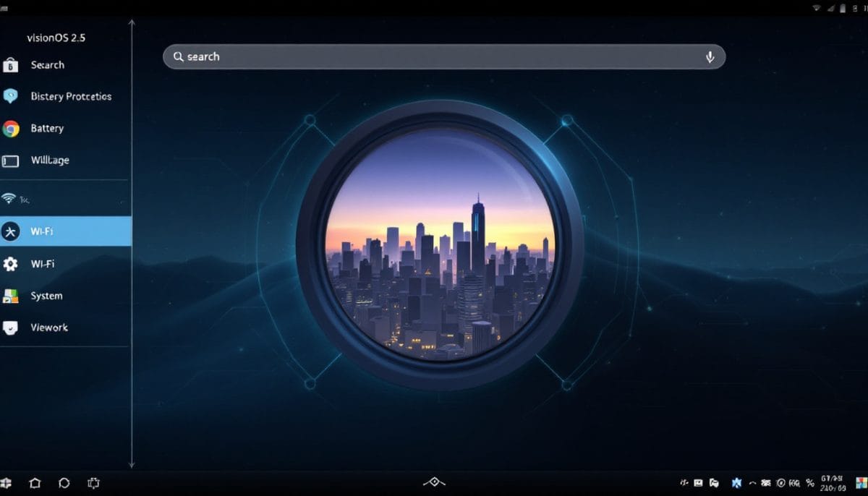Click the circle tray icon beside the caret
The height and width of the screenshot is (496, 868).
(x=781, y=483)
